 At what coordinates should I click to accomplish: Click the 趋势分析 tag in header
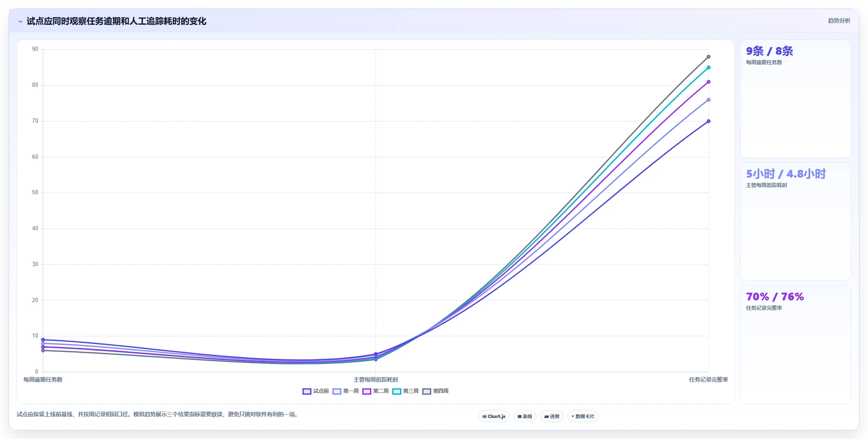(x=839, y=21)
